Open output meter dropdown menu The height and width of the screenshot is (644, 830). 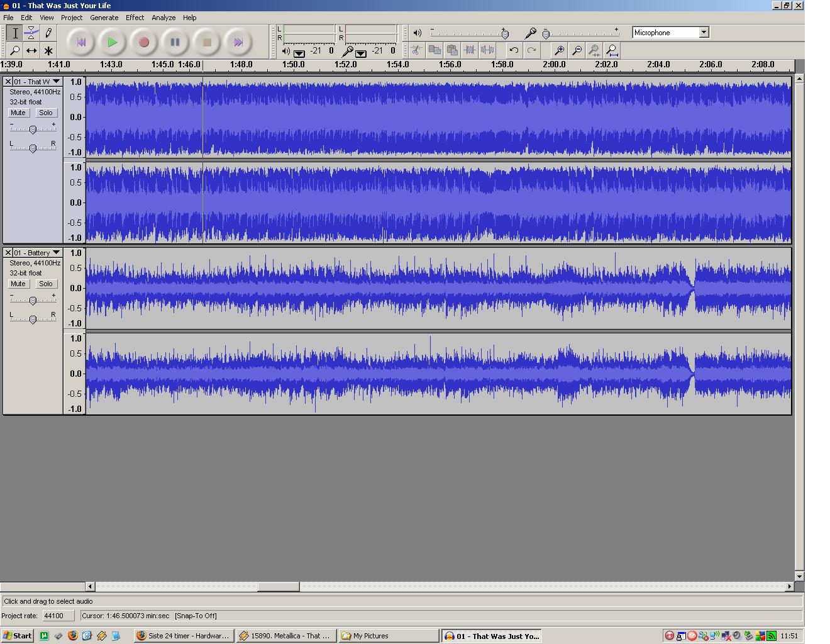[x=299, y=53]
